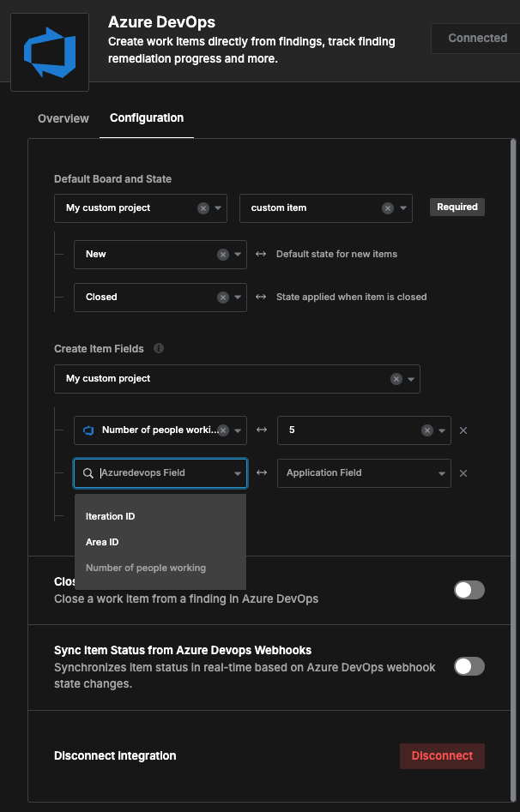
Task: Remove the Number of people working mapping row
Action: [463, 430]
